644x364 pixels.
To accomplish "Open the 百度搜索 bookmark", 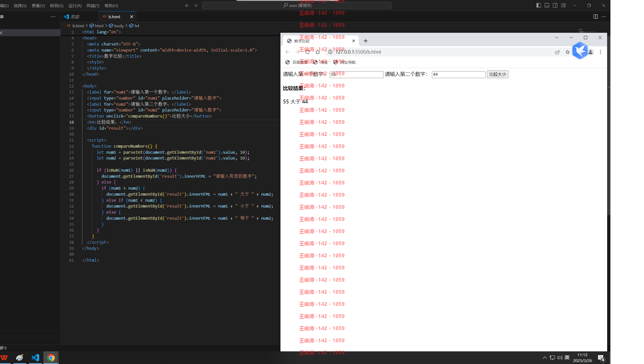I will (296, 62).
